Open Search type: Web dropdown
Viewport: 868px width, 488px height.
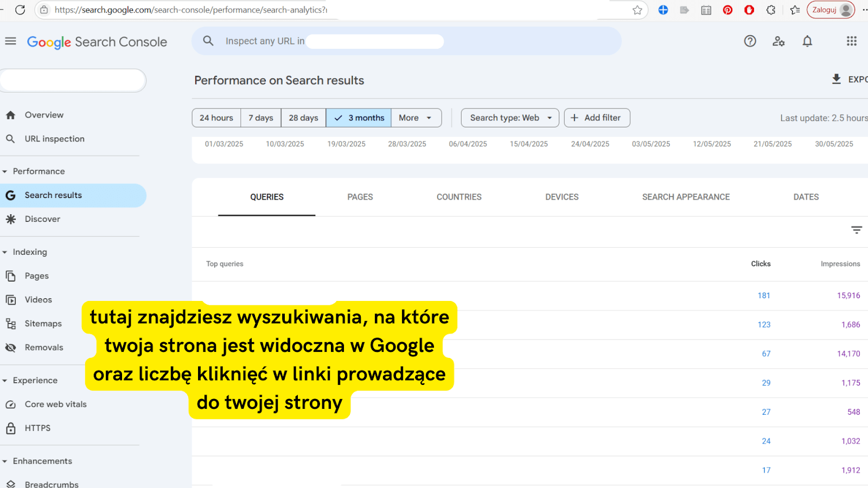510,118
